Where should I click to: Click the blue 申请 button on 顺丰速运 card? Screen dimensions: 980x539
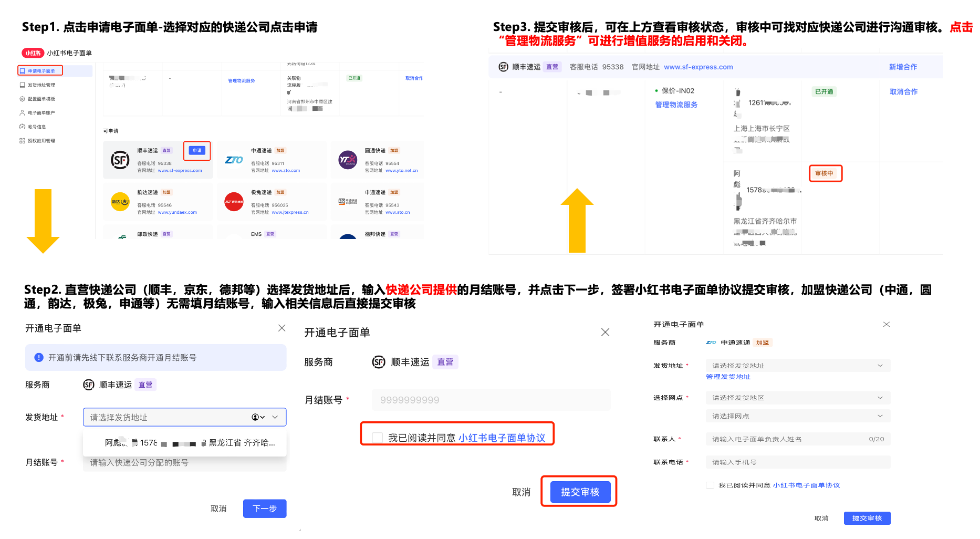click(x=197, y=151)
